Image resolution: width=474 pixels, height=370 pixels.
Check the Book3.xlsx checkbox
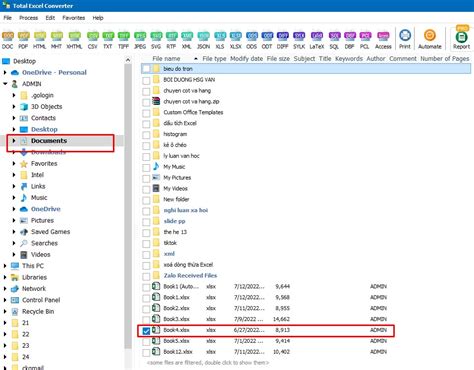tap(146, 320)
